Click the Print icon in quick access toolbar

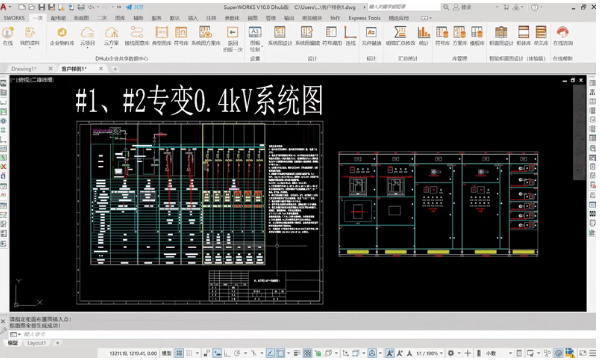click(x=81, y=7)
